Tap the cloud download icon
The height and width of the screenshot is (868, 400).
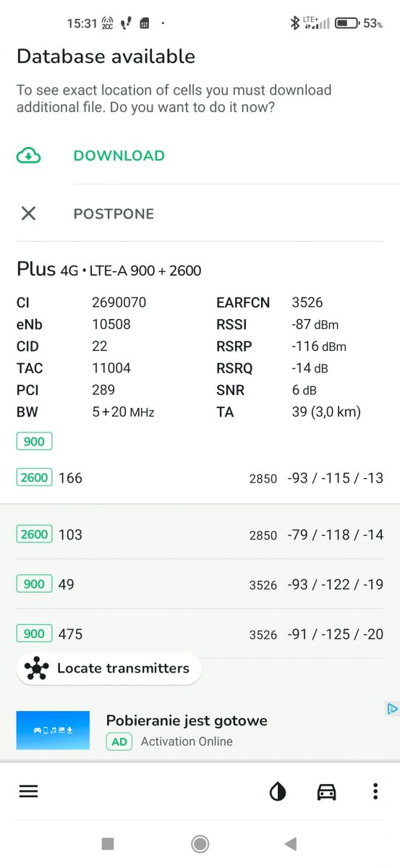(x=28, y=156)
